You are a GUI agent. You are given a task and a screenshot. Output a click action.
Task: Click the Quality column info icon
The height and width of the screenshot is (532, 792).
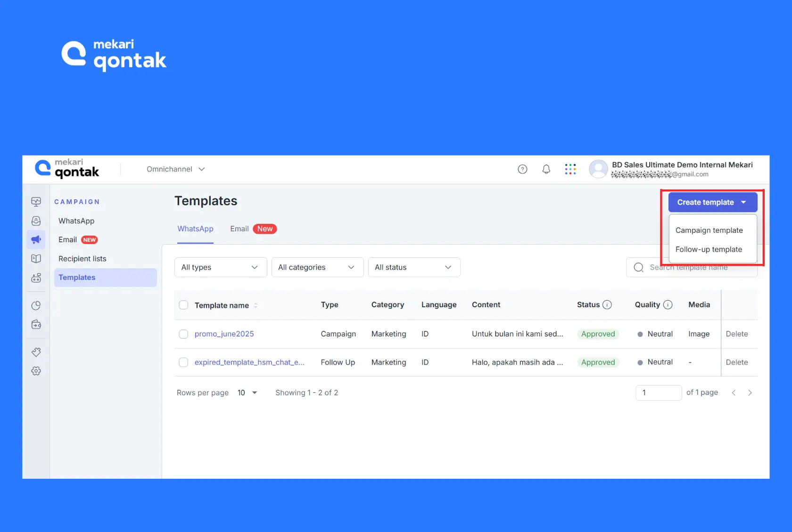pos(668,305)
